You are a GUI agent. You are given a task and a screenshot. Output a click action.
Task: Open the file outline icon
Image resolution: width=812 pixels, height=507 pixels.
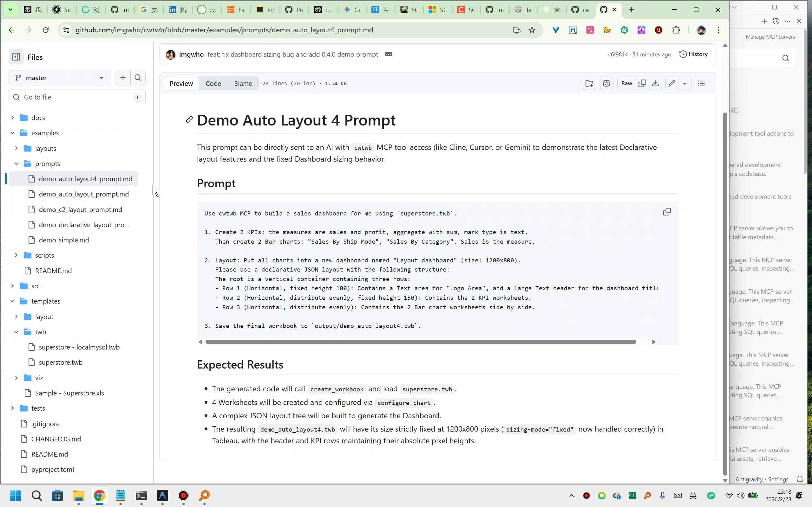pos(701,83)
